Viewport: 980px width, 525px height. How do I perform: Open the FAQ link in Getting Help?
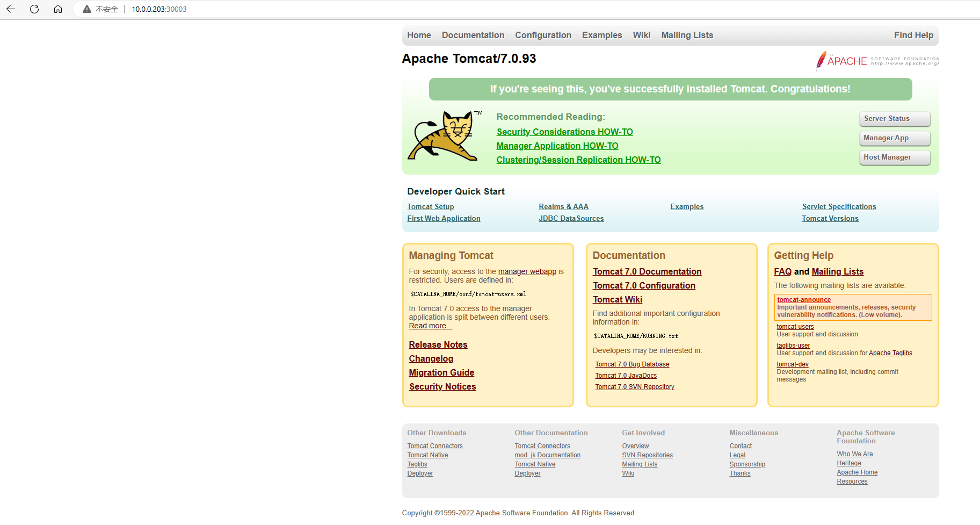coord(783,272)
